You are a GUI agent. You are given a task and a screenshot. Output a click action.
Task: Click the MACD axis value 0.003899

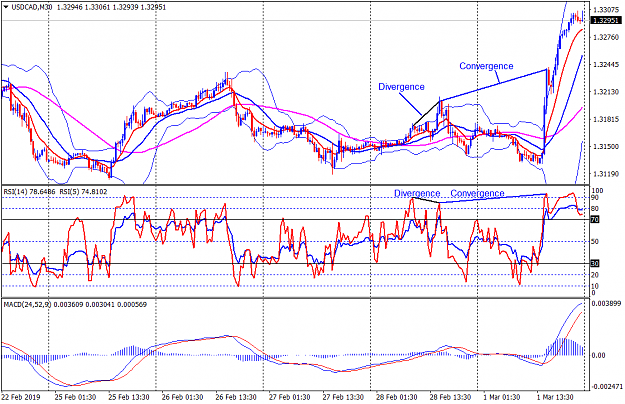607,304
